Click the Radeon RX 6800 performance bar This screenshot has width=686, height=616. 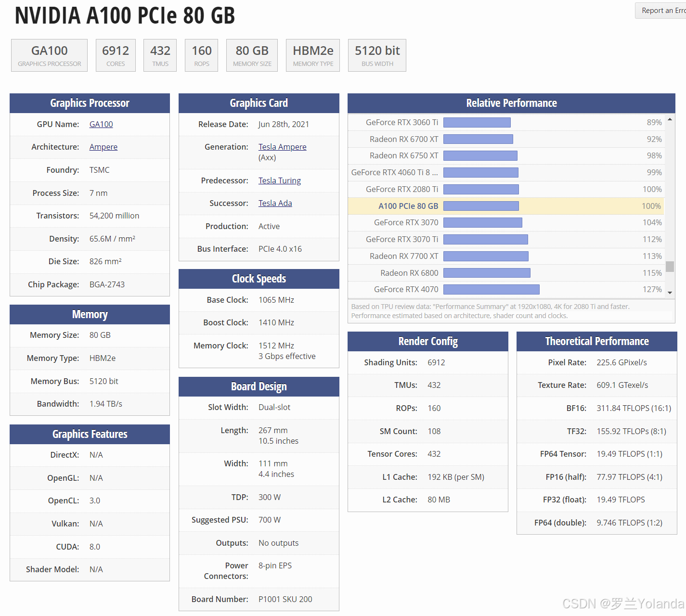[x=487, y=273]
